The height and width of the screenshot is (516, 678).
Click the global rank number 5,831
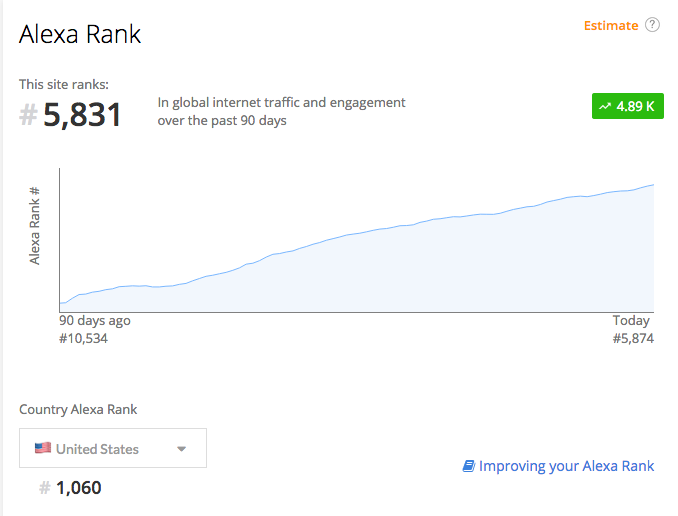82,115
